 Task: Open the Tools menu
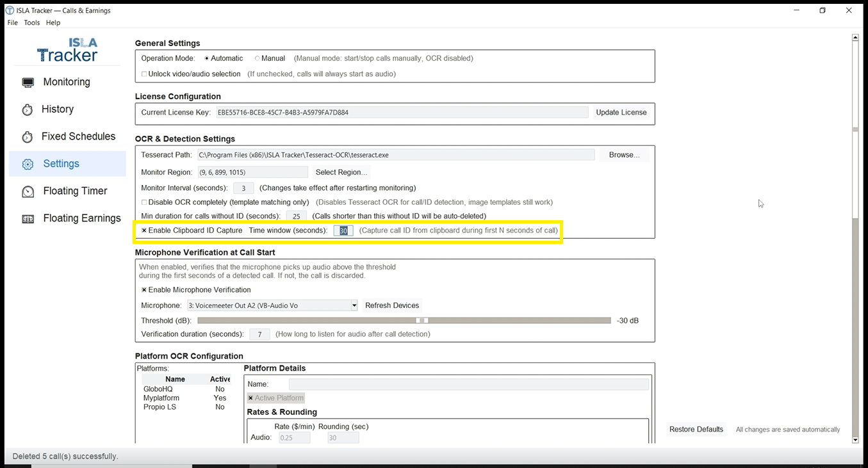[31, 22]
